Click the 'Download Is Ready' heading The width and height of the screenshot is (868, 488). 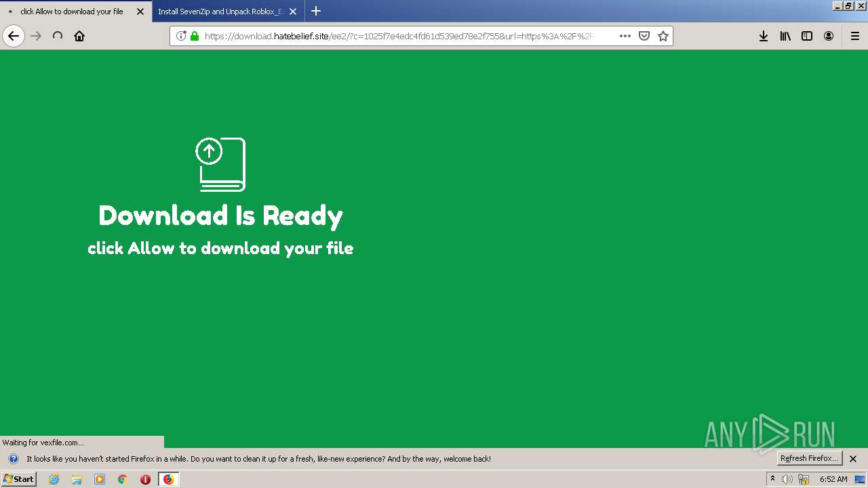coord(220,216)
